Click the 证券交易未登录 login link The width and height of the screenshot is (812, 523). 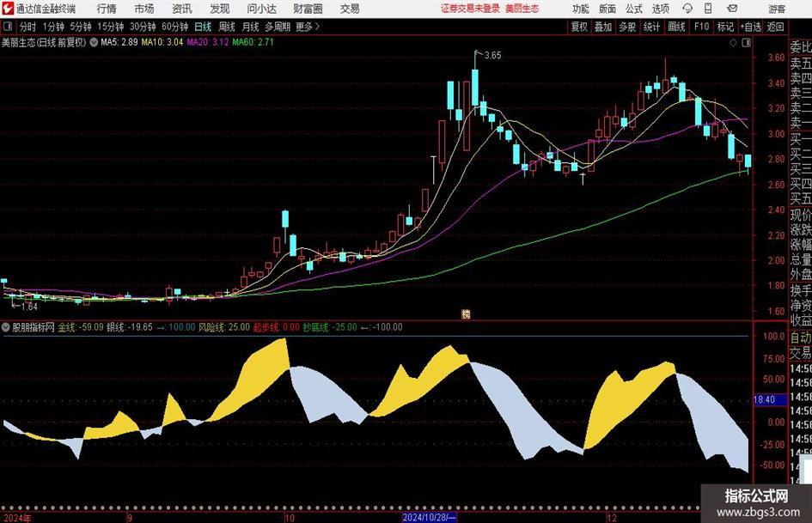(470, 9)
